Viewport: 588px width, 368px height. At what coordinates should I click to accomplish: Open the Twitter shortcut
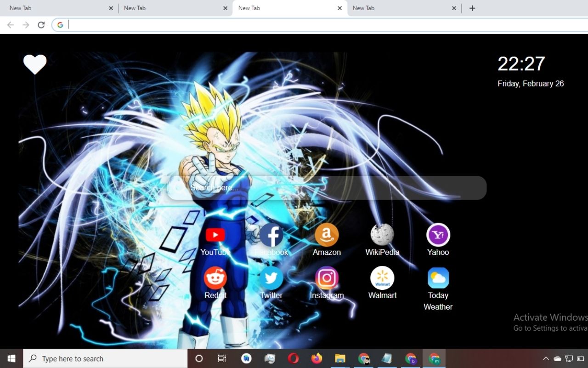pos(271,283)
